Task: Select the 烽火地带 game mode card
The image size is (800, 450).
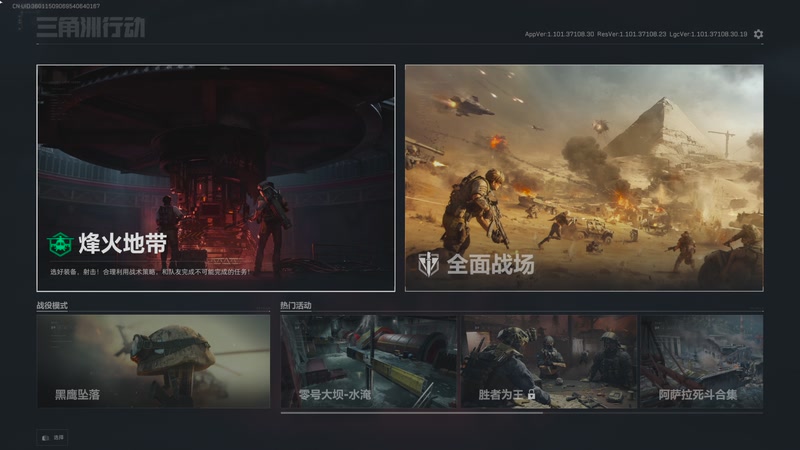Action: pos(216,178)
